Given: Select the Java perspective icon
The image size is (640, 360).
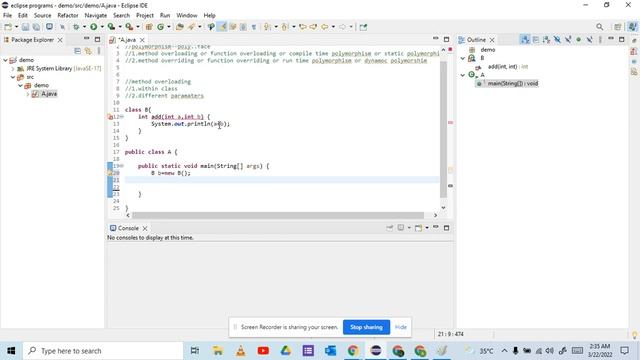Looking at the screenshot, I should (632, 27).
